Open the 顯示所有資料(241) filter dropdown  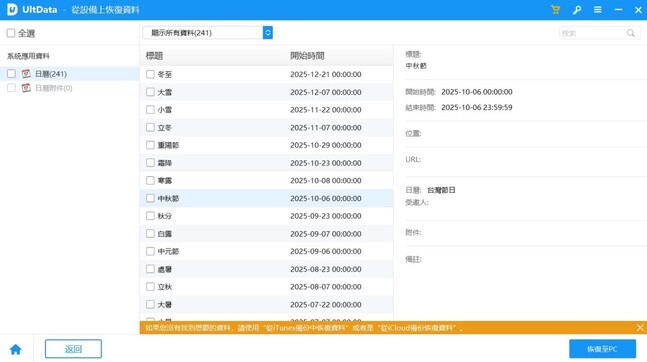click(x=208, y=33)
